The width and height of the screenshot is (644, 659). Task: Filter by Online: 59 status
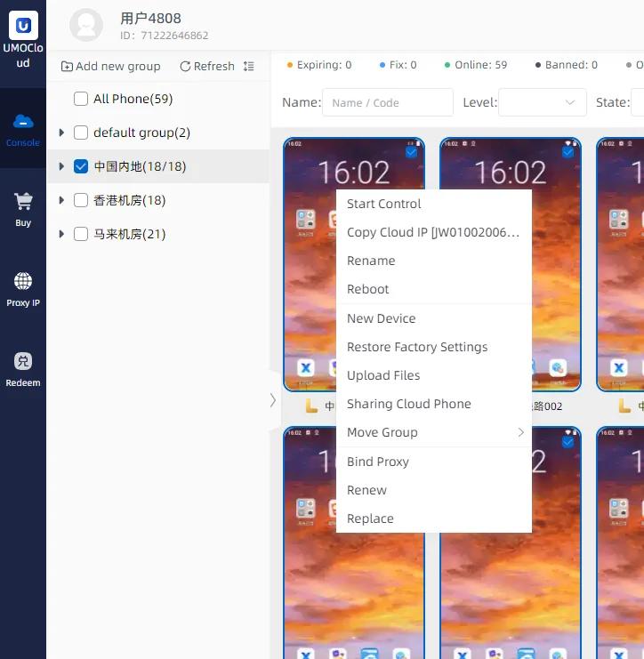476,65
